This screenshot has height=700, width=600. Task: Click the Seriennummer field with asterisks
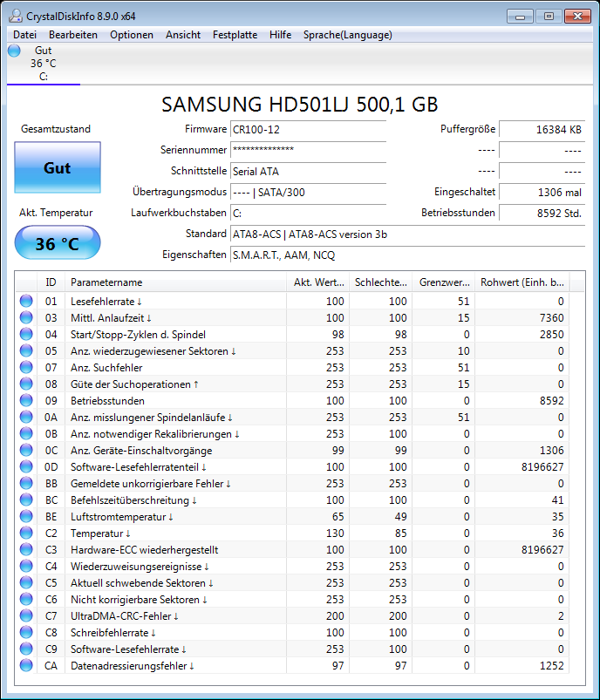pos(308,150)
